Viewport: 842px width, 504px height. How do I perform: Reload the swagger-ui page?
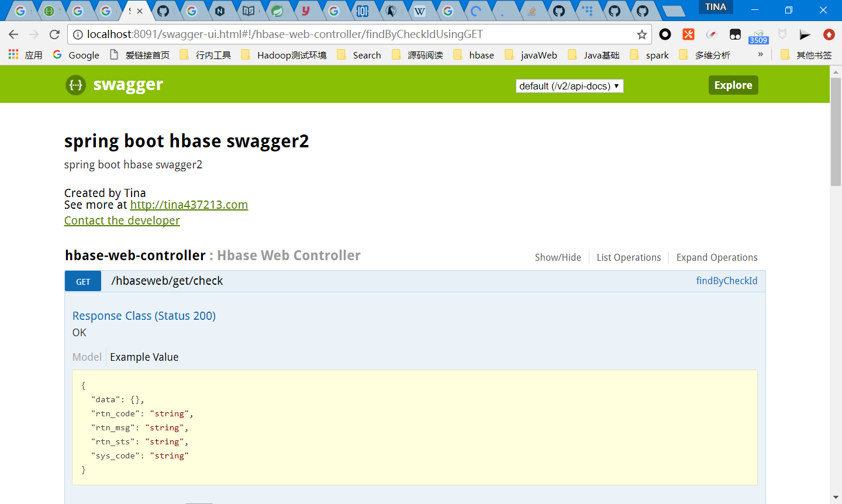point(54,34)
